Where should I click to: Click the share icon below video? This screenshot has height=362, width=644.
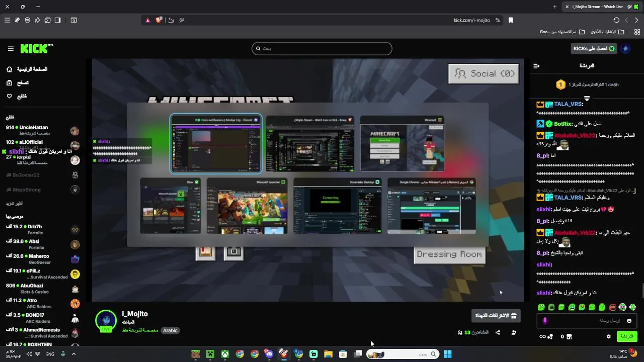[x=498, y=332]
